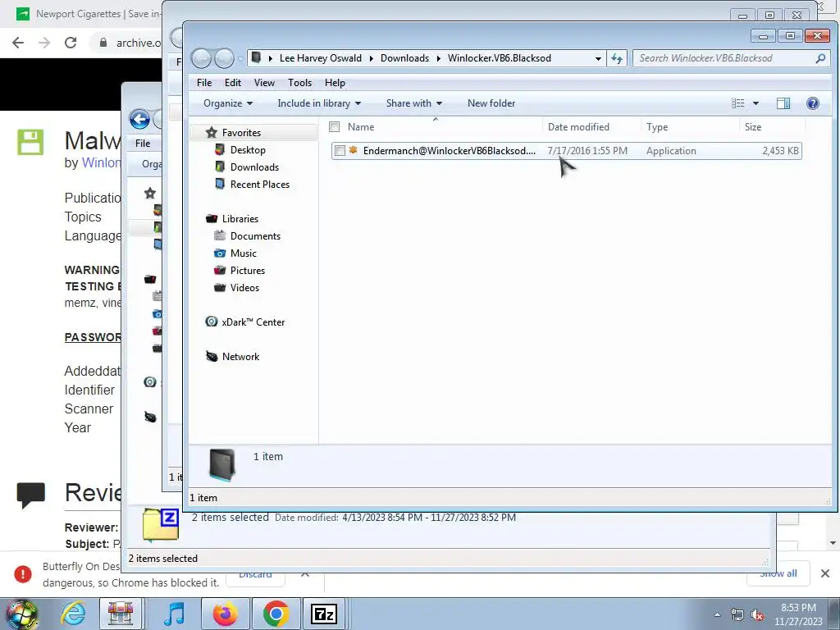
Task: Open the Tools menu
Action: point(299,83)
